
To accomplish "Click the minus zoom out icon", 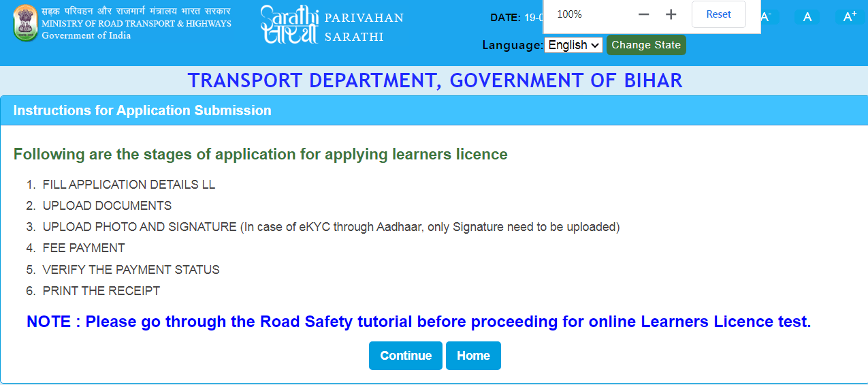I will point(643,14).
